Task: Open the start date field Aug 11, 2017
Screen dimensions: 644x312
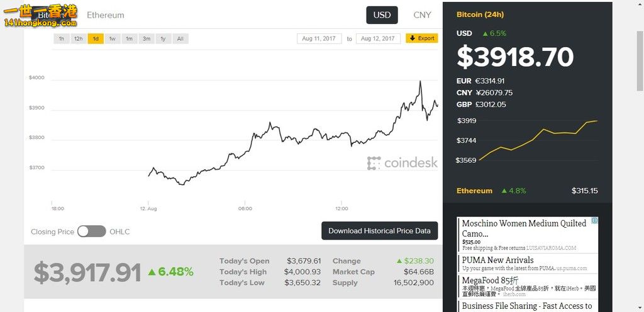Action: pyautogui.click(x=319, y=38)
